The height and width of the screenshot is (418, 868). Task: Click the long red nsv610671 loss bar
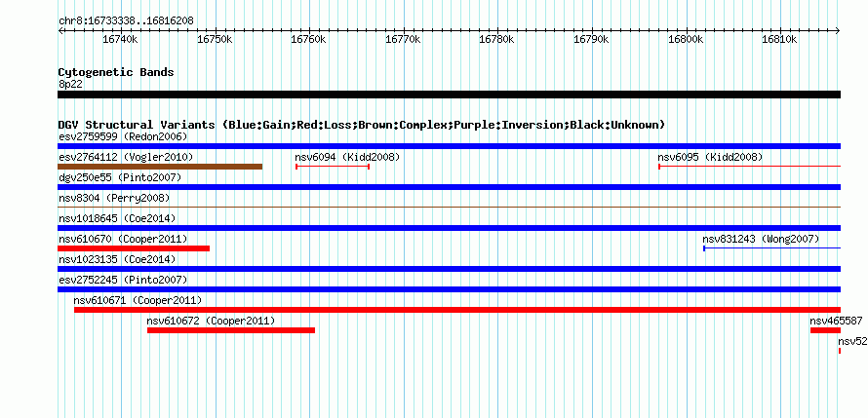[457, 310]
